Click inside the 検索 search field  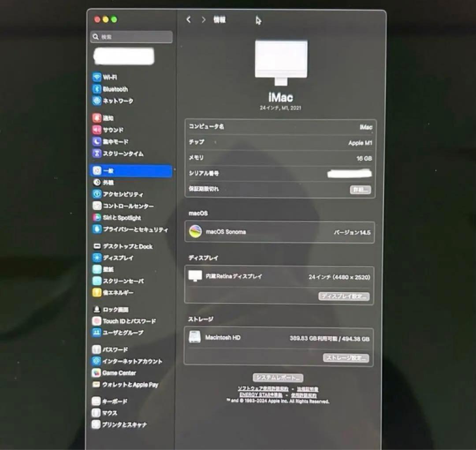[130, 37]
